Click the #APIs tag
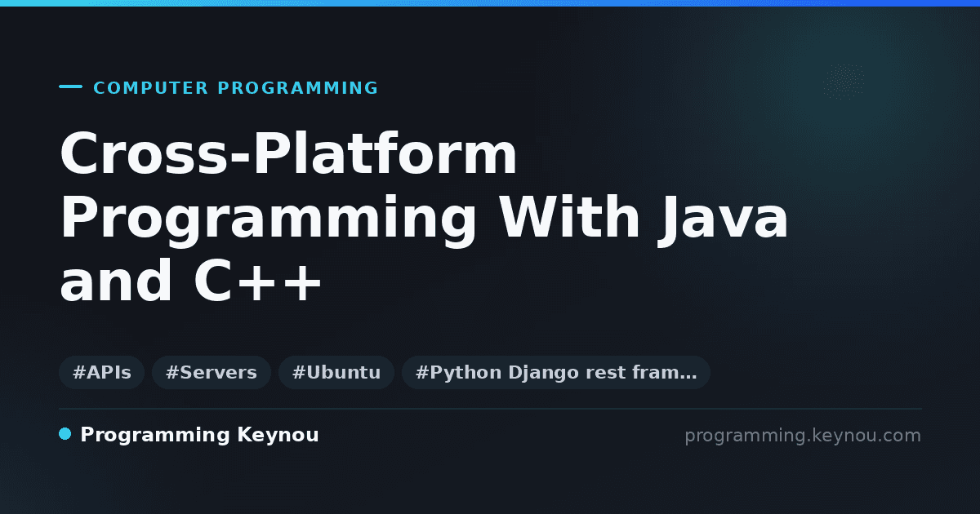 (x=101, y=373)
